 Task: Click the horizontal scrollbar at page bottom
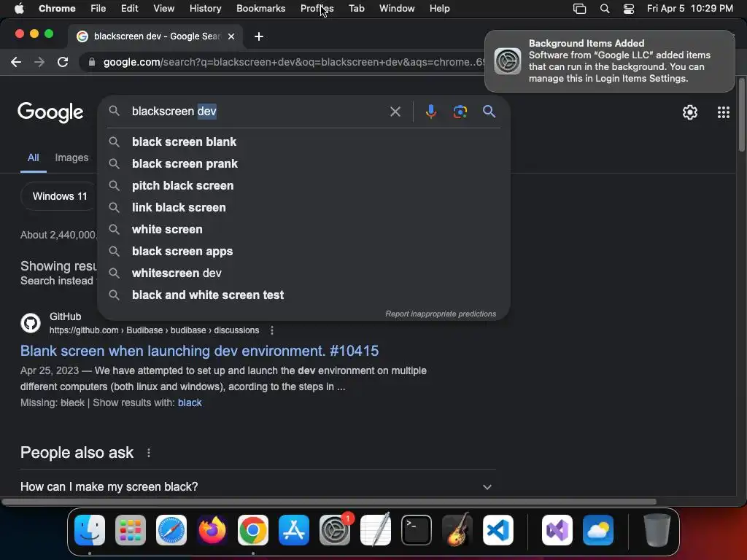[x=329, y=502]
